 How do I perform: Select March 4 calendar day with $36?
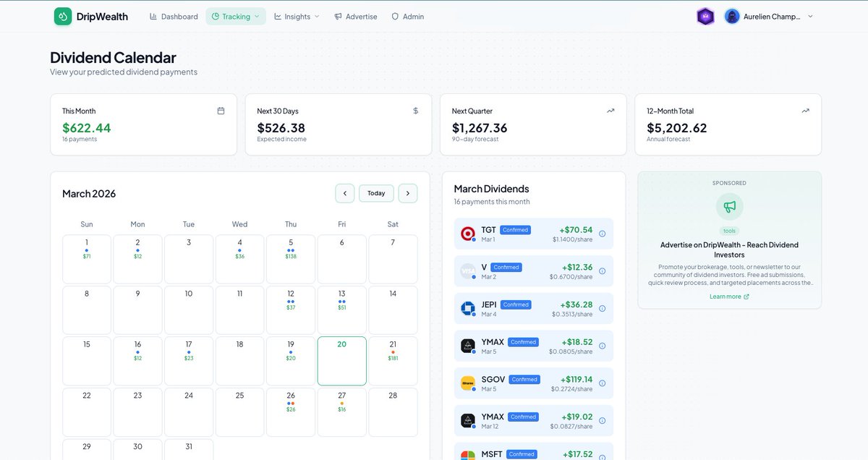point(240,259)
